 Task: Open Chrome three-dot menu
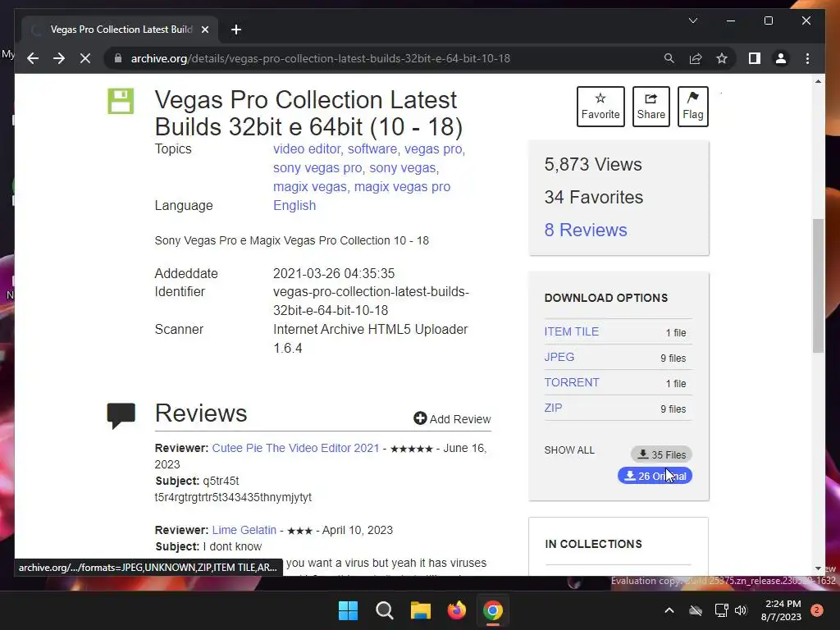click(x=807, y=58)
